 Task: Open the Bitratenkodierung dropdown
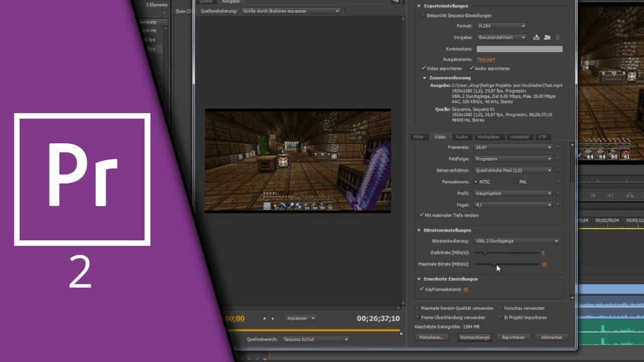(516, 241)
